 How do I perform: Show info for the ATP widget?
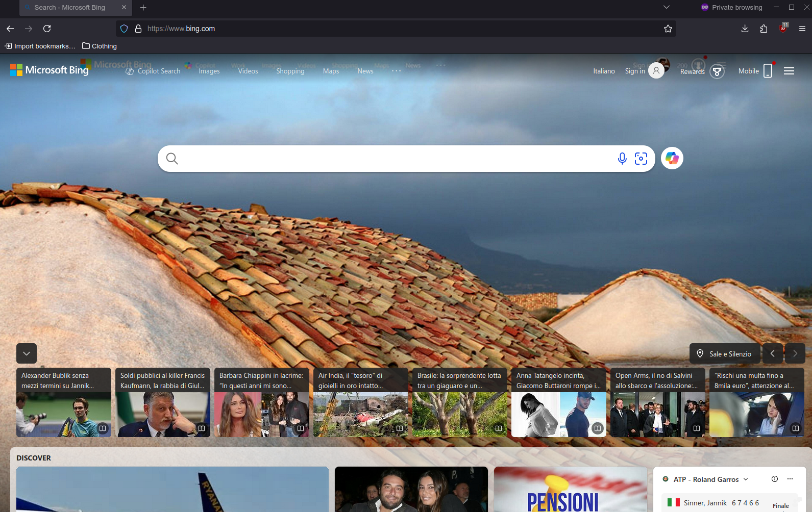point(775,479)
